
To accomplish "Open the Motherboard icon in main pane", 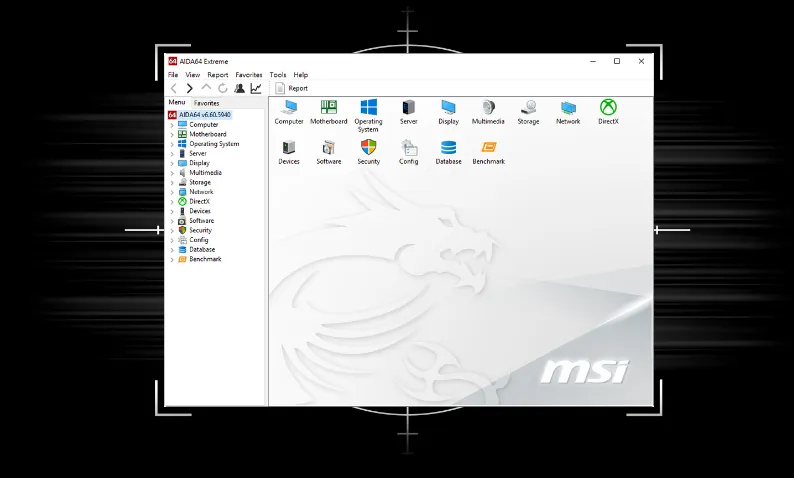I will click(x=329, y=112).
